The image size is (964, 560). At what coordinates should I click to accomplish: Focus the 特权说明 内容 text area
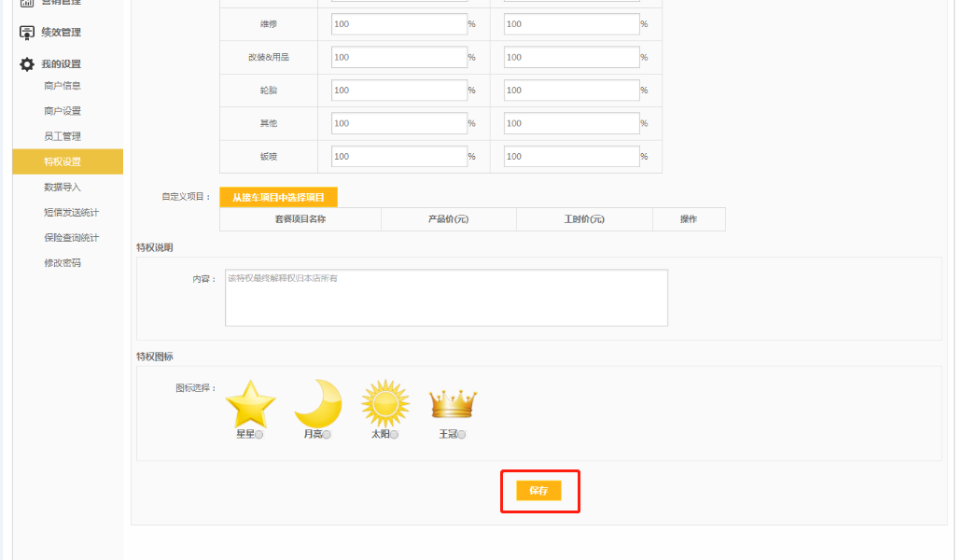446,298
